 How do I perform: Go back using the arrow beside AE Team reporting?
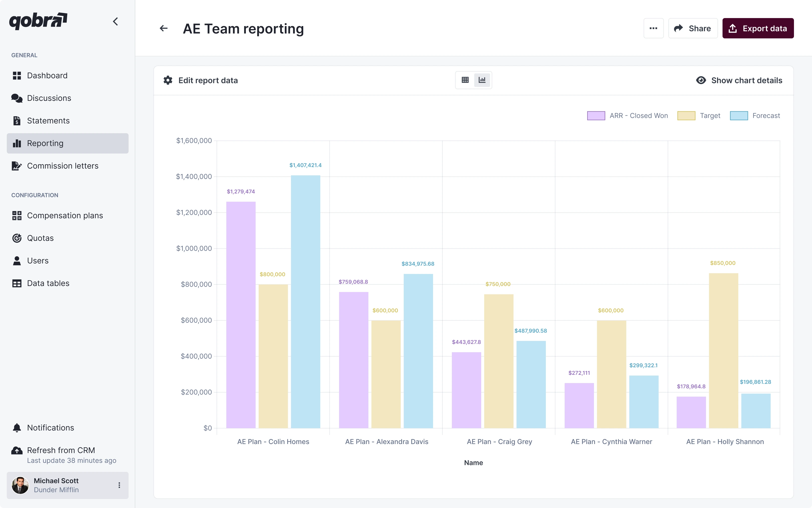pyautogui.click(x=163, y=29)
